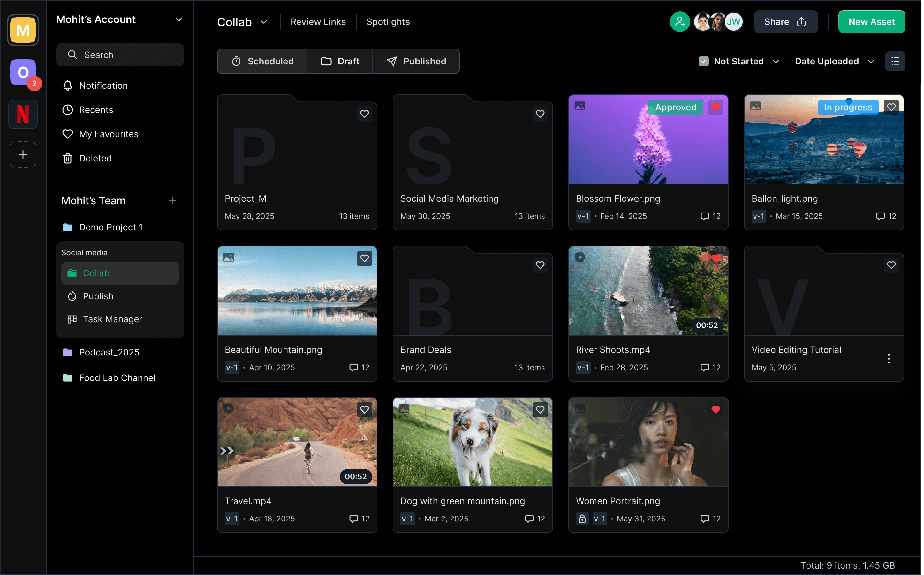
Task: Favourite the Project_M folder
Action: pos(364,114)
